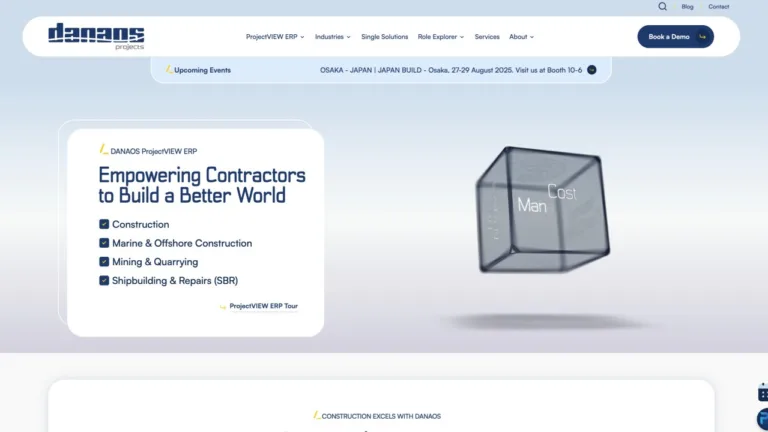Expand the ProjectVIEW ERP dropdown chevron
Image resolution: width=768 pixels, height=432 pixels.
[302, 37]
